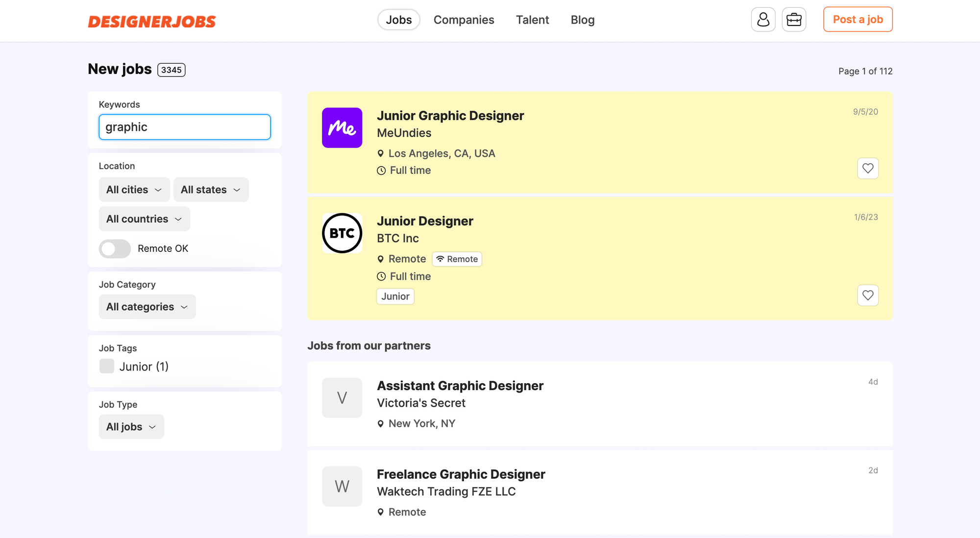Open the user profile icon
The image size is (980, 538).
click(x=763, y=20)
